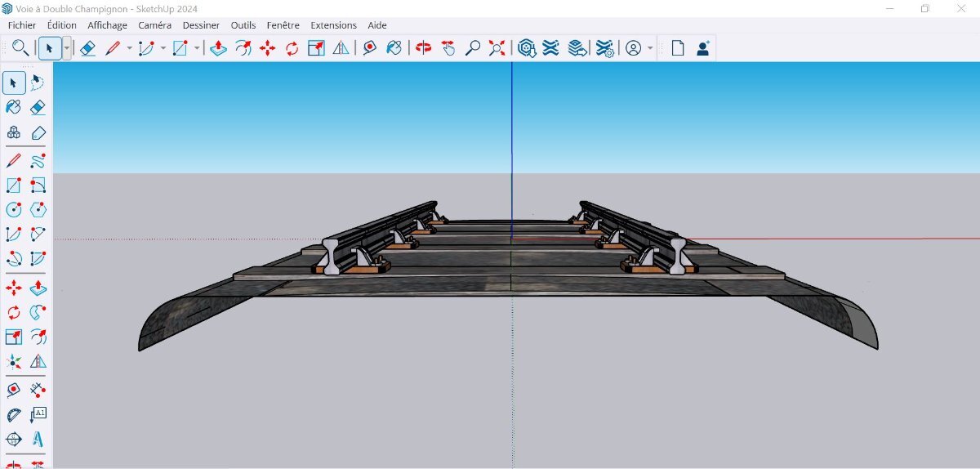Image resolution: width=980 pixels, height=469 pixels.
Task: Select the Move tool in top toolbar
Action: (267, 48)
